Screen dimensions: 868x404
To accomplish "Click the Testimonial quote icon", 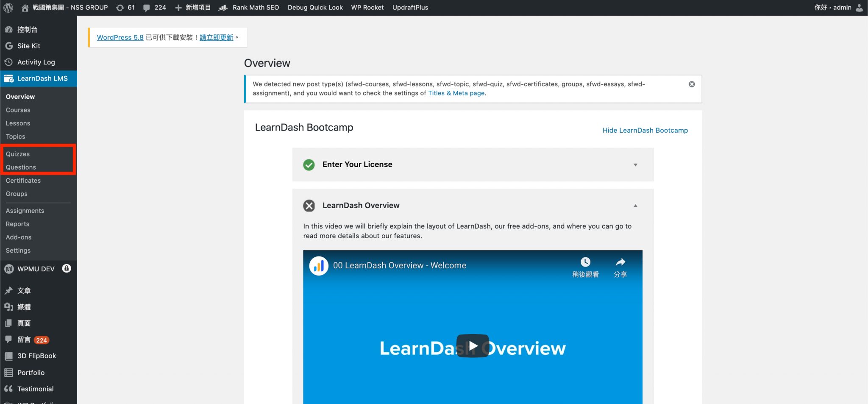I will (x=8, y=389).
